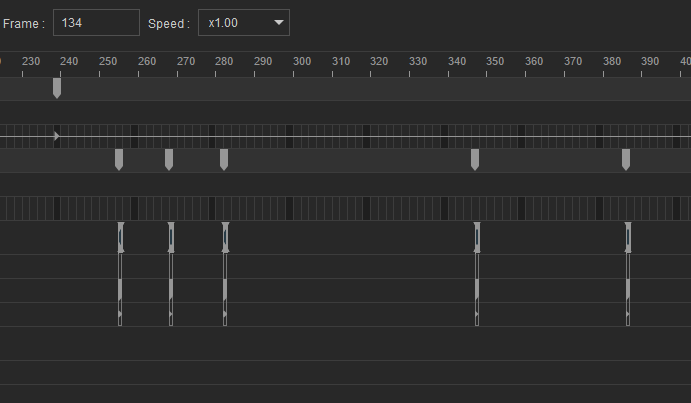
Task: Click ruler label 250
Action: (x=108, y=61)
